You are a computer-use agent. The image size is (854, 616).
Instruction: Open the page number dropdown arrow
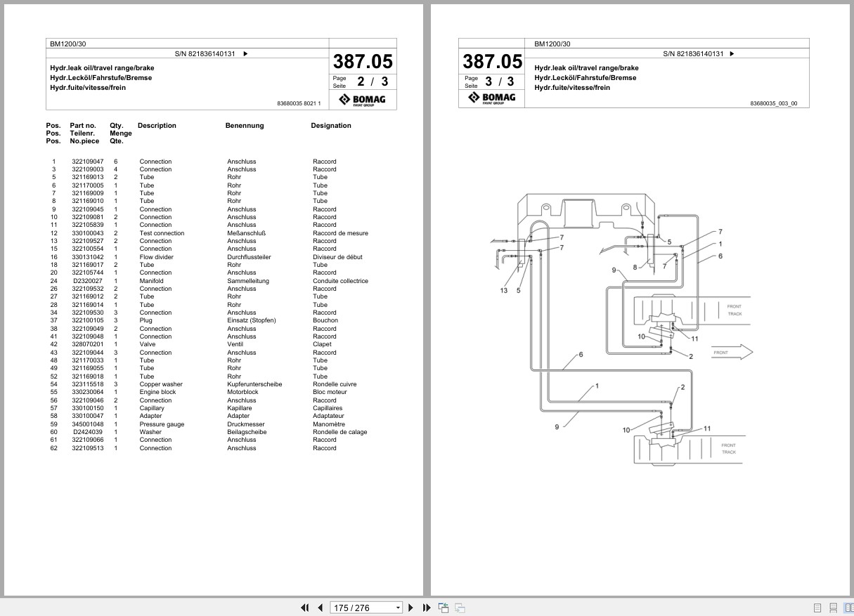click(x=398, y=608)
